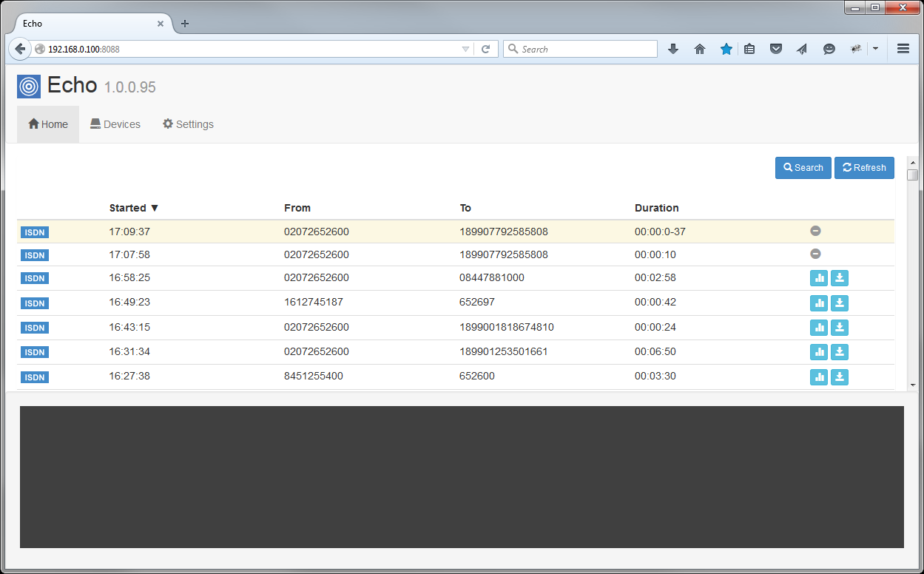Click the minus circle icon for the 17:07:58 call
This screenshot has height=574, width=924.
click(x=815, y=254)
